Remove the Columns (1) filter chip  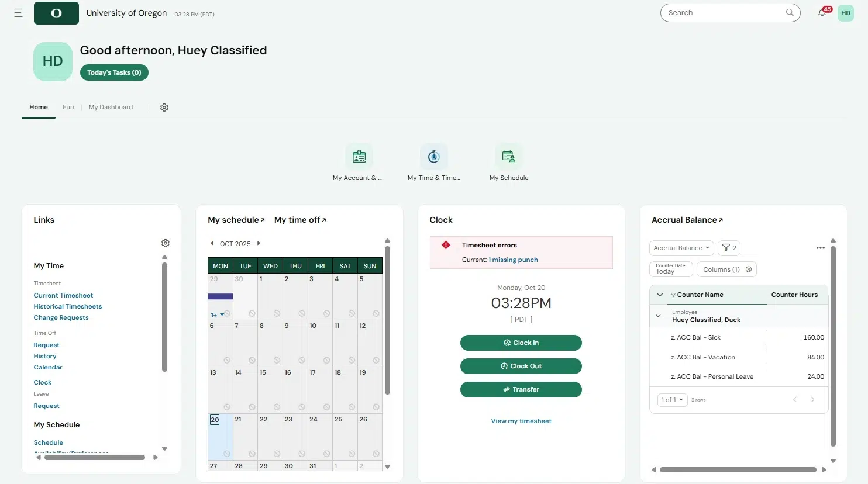749,269
